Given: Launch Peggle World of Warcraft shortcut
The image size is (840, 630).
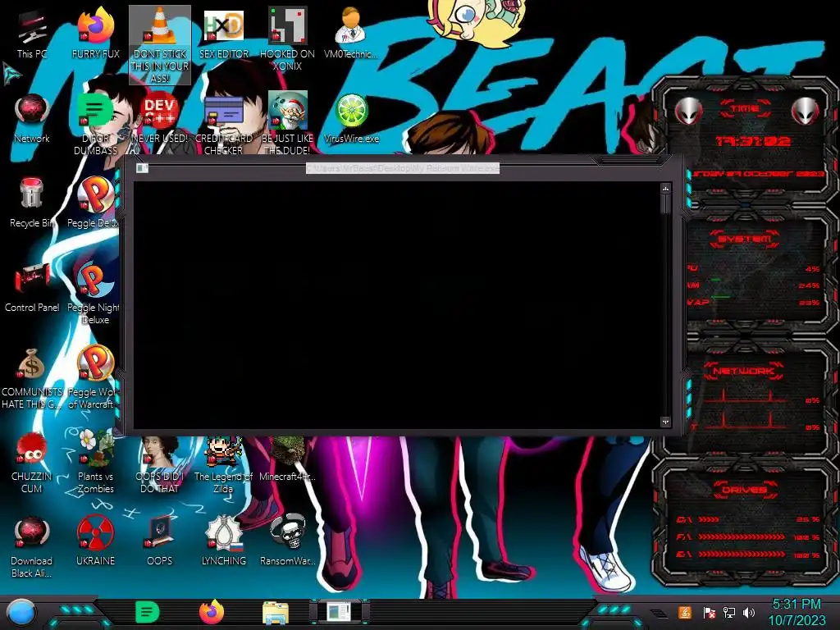Looking at the screenshot, I should point(92,377).
